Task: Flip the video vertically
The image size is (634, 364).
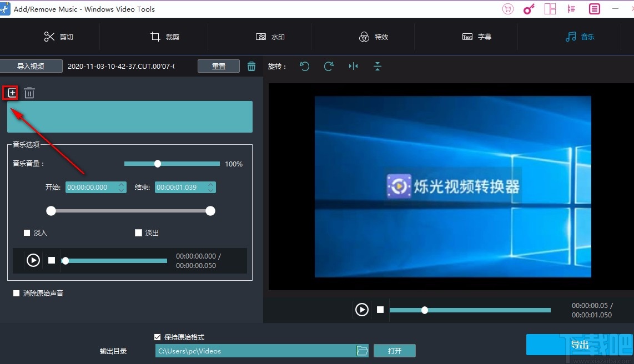Action: 378,66
